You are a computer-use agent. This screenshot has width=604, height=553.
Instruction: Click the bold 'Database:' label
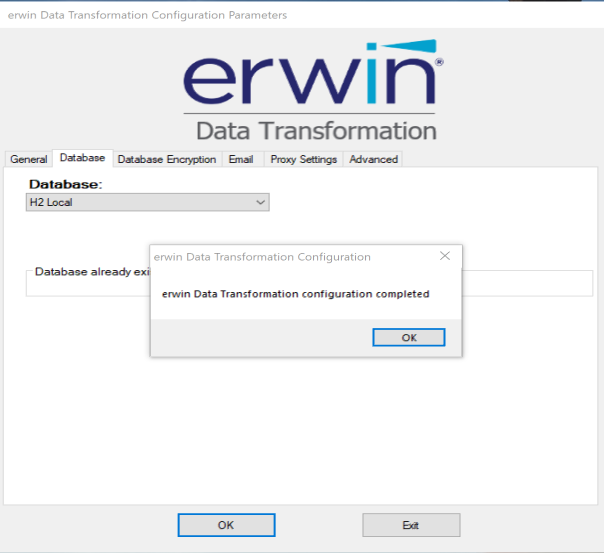[65, 184]
